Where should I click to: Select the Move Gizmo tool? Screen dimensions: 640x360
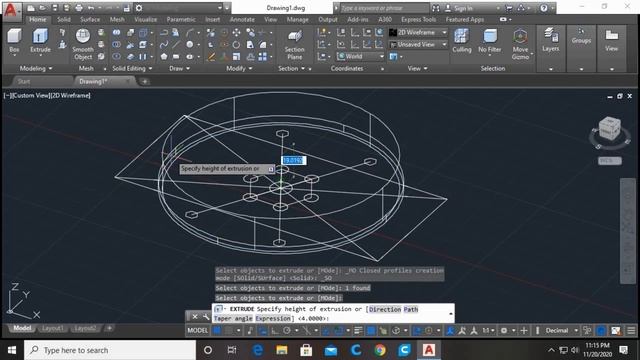pos(520,44)
